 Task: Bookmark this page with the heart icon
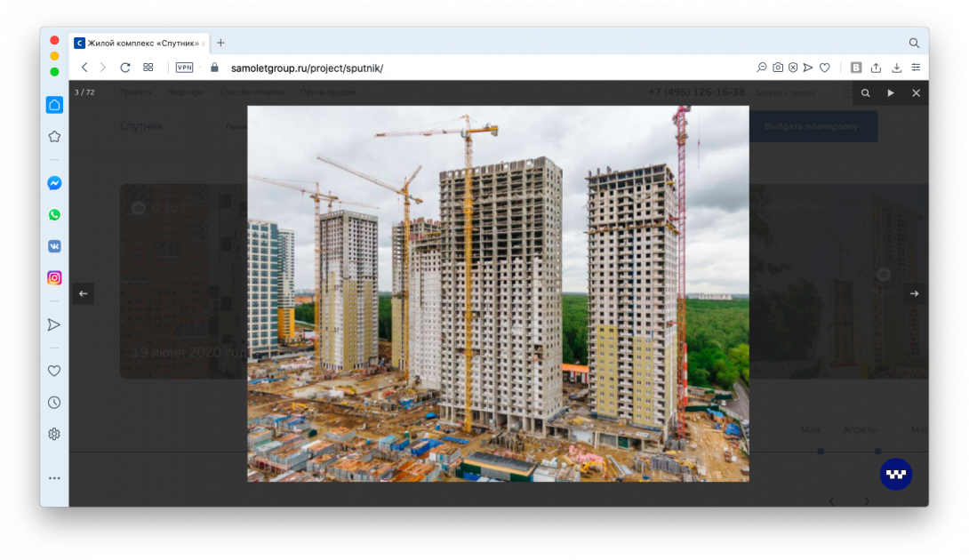[825, 68]
